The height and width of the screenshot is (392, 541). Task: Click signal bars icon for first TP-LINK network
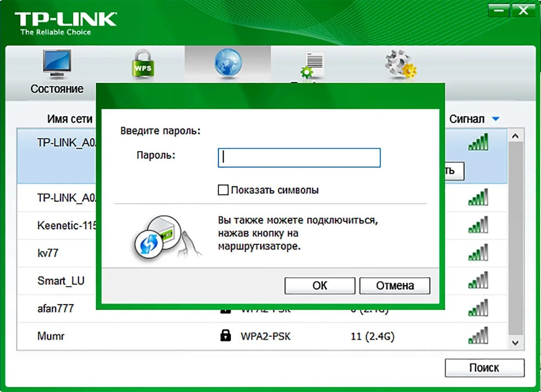[x=478, y=142]
